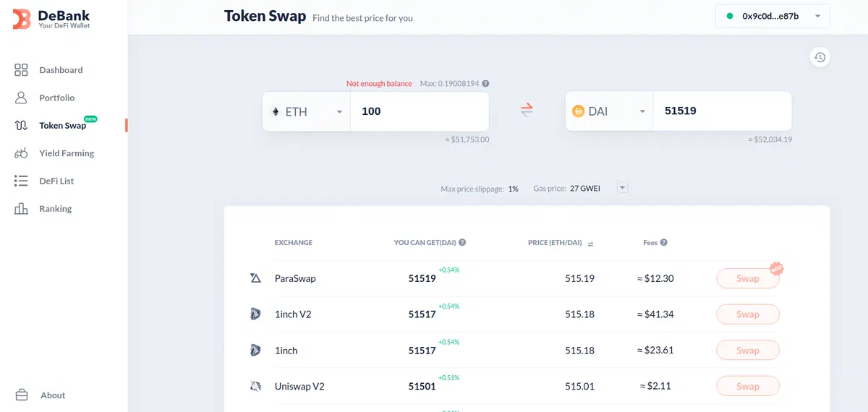Toggle price direction ETH/DAI arrows
Image resolution: width=868 pixels, height=412 pixels.
[590, 244]
